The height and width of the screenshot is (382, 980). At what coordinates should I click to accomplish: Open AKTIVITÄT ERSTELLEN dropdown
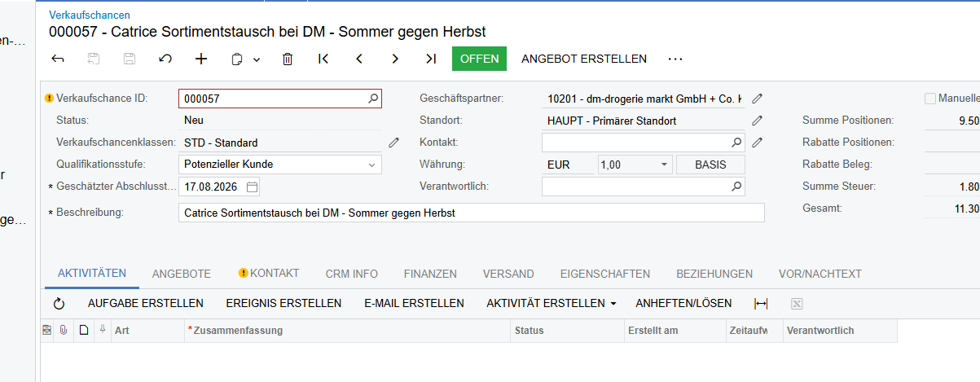[x=552, y=303]
